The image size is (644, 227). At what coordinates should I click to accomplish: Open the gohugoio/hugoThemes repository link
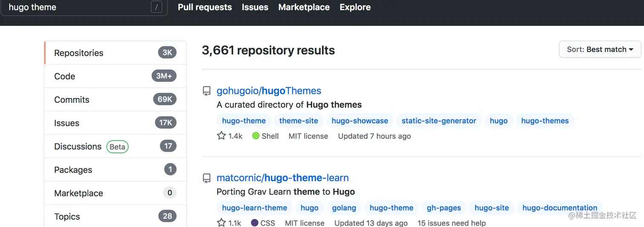pyautogui.click(x=269, y=91)
